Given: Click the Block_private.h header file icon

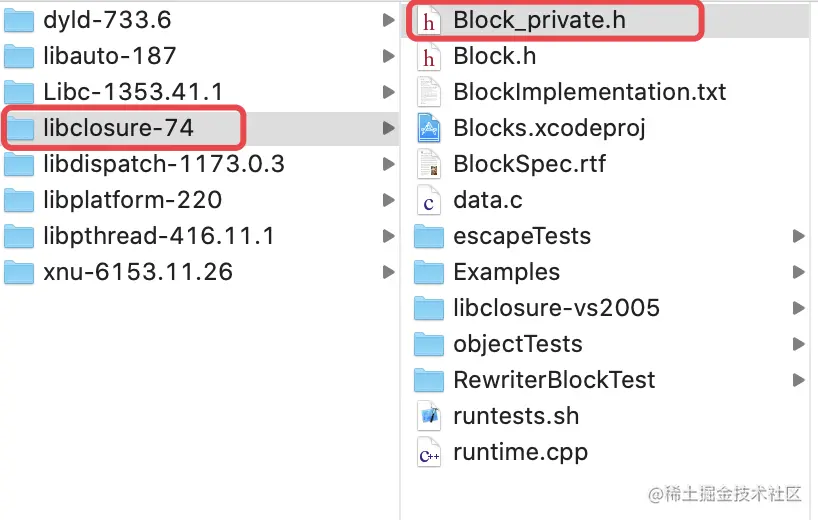Looking at the screenshot, I should (x=429, y=20).
